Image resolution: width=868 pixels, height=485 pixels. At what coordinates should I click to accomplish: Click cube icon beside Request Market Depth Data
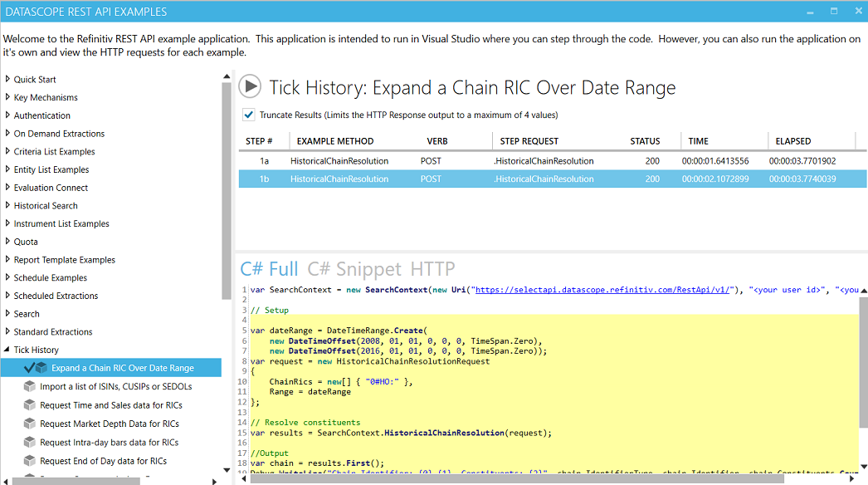29,424
